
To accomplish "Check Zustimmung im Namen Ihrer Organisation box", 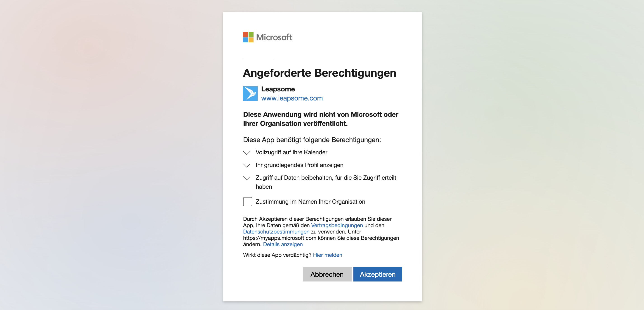I will [247, 202].
